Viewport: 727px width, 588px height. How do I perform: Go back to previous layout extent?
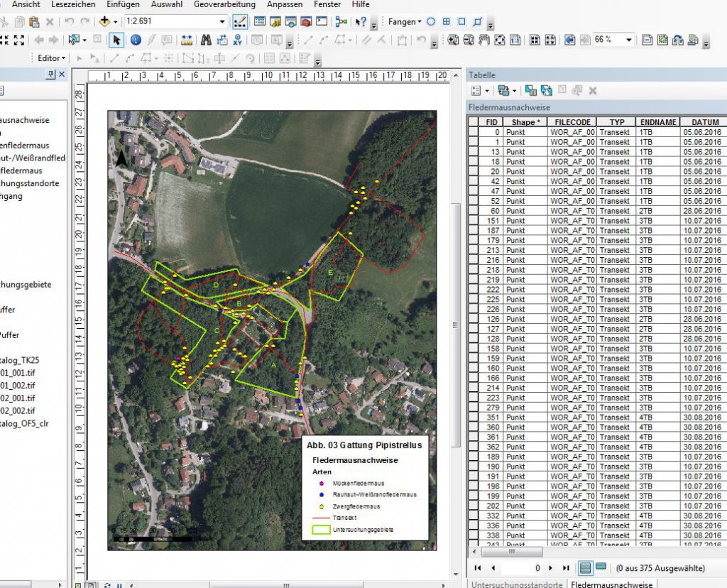(569, 40)
